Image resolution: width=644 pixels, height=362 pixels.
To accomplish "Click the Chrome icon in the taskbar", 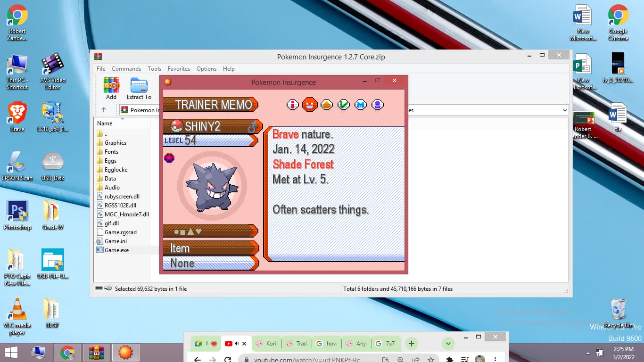I will tap(67, 353).
